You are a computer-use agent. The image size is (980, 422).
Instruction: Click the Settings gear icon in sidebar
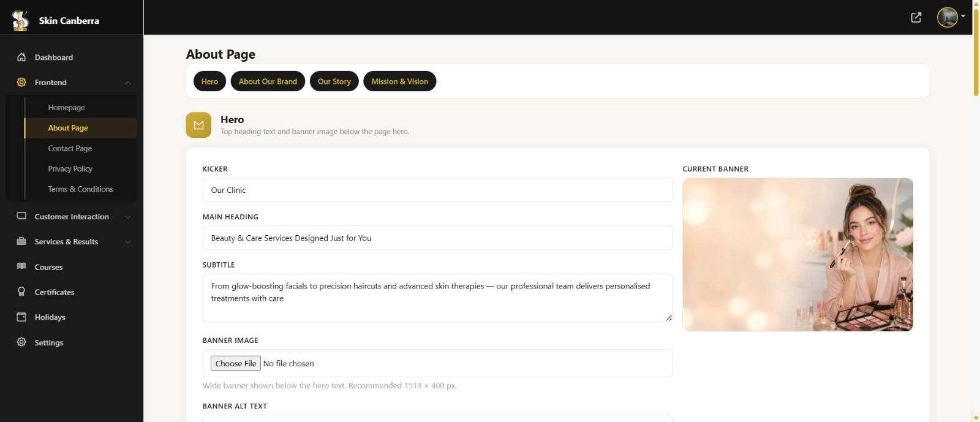coord(21,342)
